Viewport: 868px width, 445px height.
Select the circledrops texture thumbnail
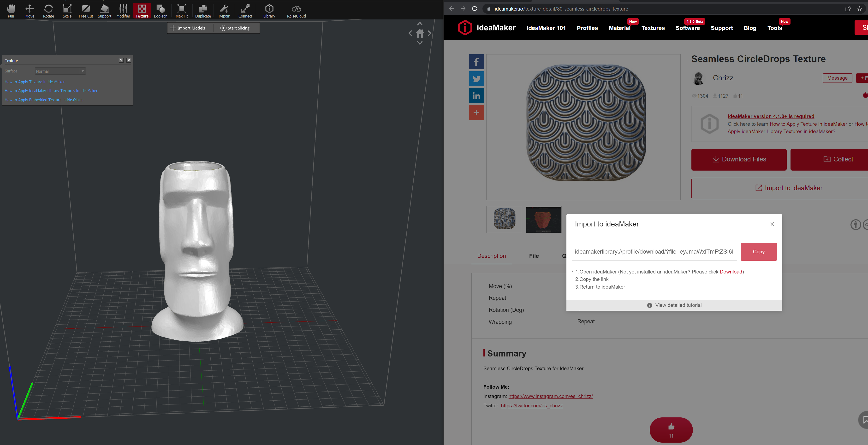click(x=504, y=219)
